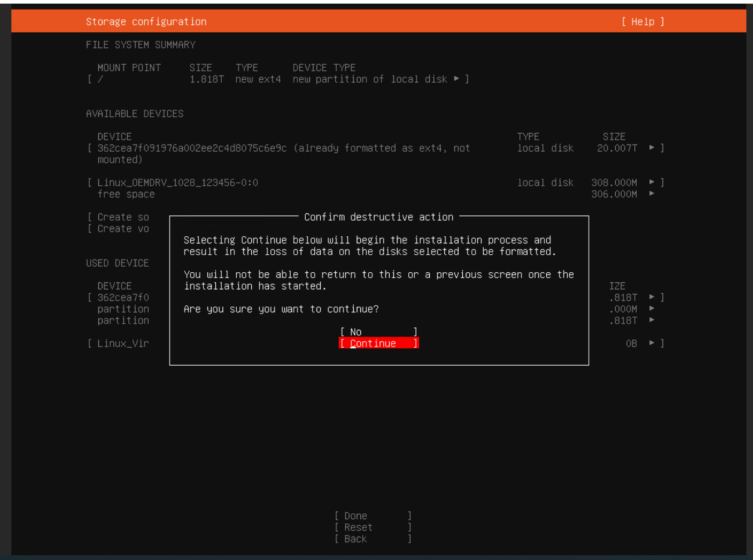Open the arrow on the used 362cea7f0 disk row
The width and height of the screenshot is (753, 560).
(x=652, y=297)
